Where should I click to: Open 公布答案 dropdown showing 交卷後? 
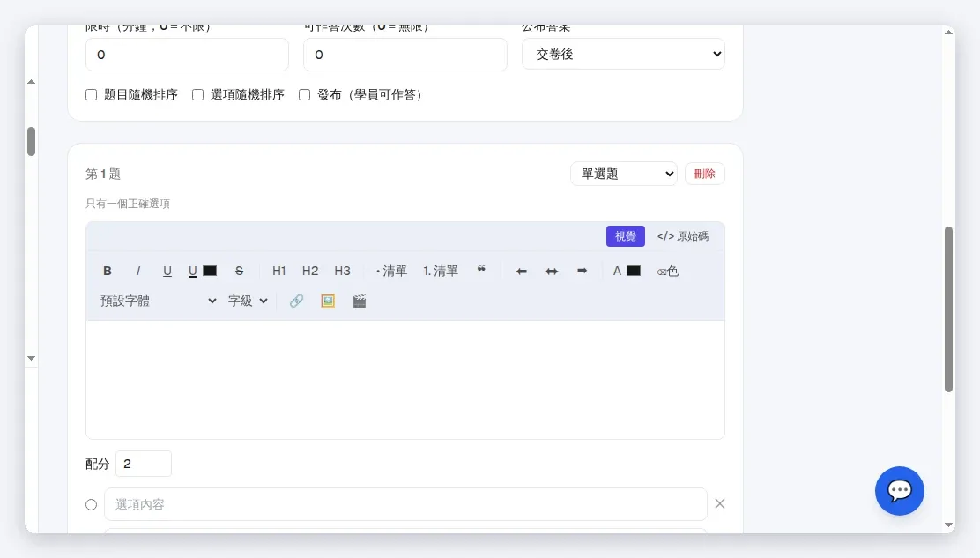click(623, 54)
